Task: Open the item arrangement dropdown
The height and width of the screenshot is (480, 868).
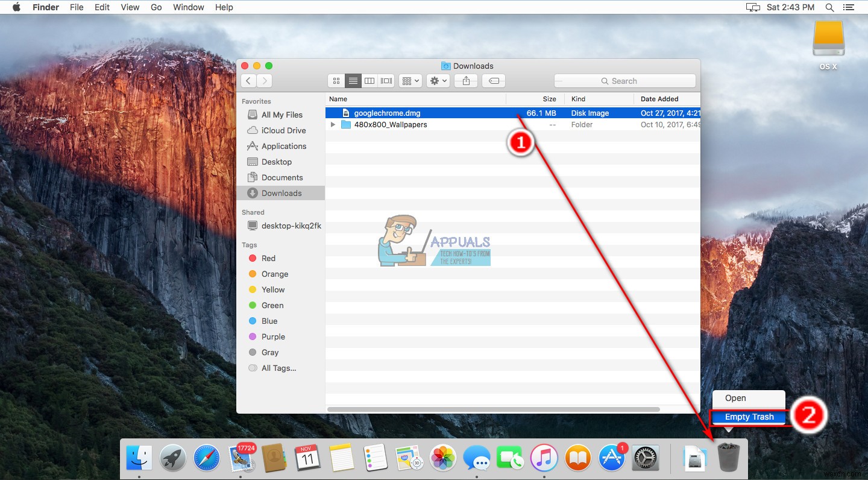Action: 410,81
